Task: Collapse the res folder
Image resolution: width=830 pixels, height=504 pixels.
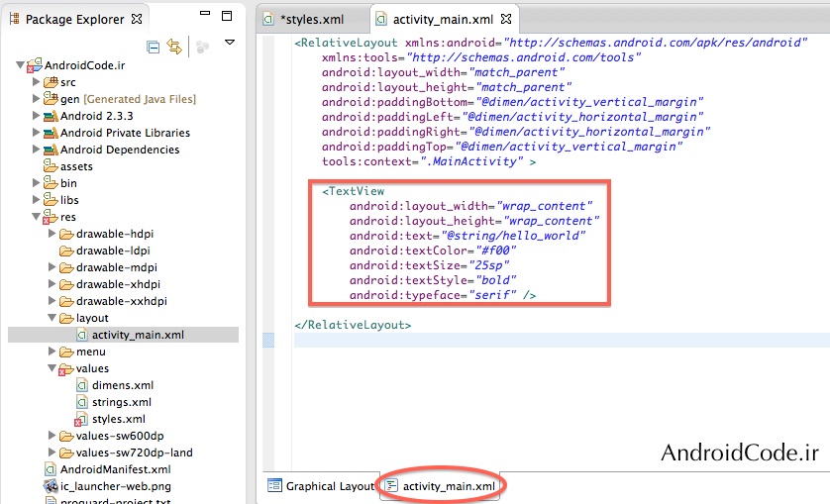Action: pyautogui.click(x=37, y=217)
